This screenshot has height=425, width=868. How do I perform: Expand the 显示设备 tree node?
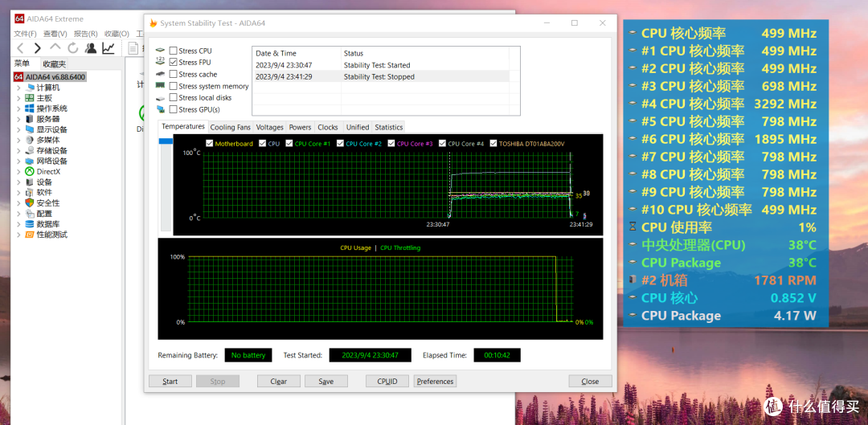pos(18,130)
